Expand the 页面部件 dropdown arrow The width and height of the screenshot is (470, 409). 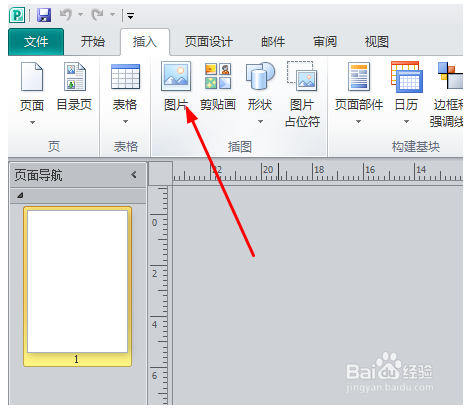[358, 122]
